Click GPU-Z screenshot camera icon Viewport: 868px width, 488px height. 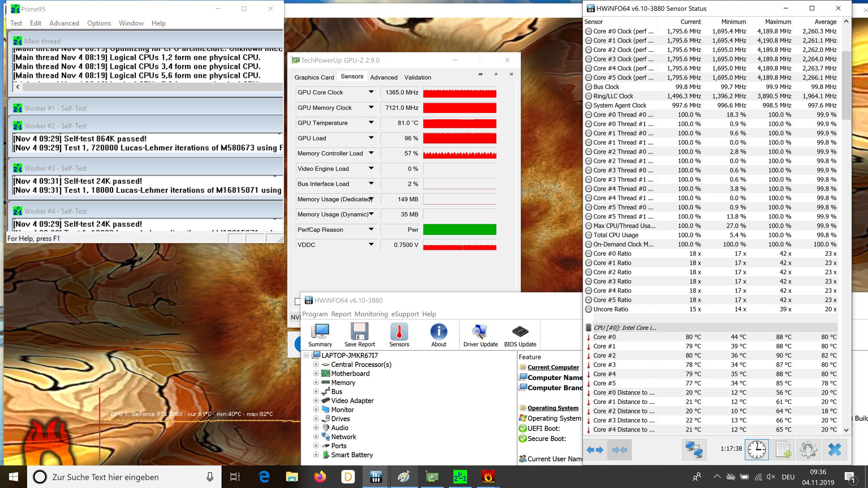click(481, 74)
